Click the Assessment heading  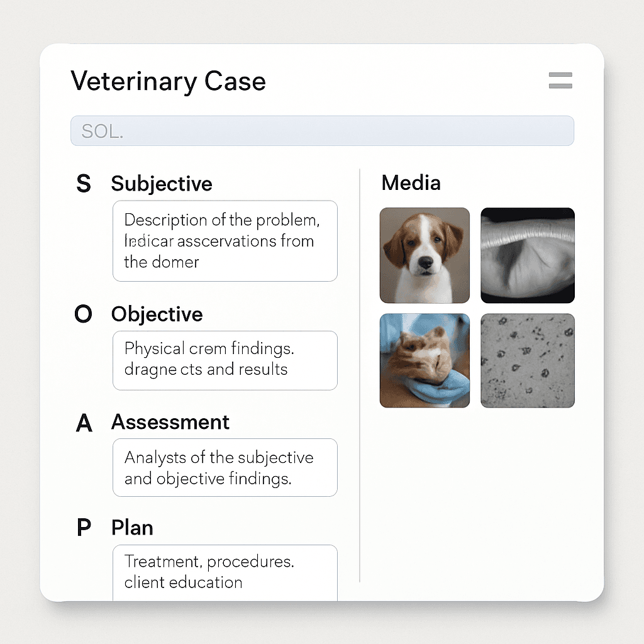tap(170, 423)
